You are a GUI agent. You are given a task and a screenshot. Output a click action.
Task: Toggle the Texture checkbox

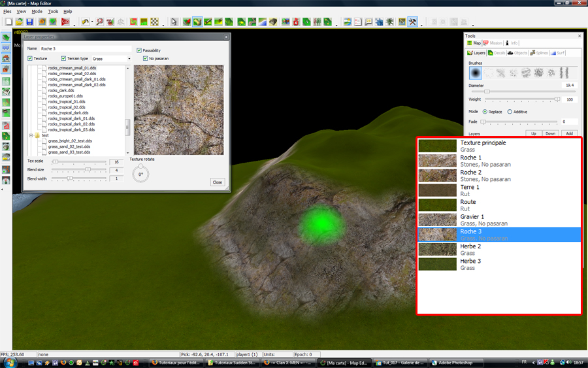click(x=30, y=59)
